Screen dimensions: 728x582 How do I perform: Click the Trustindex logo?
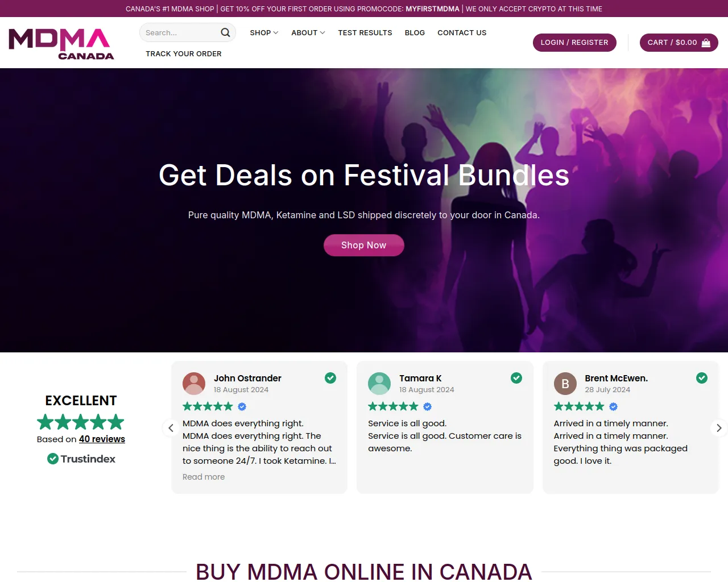(81, 459)
